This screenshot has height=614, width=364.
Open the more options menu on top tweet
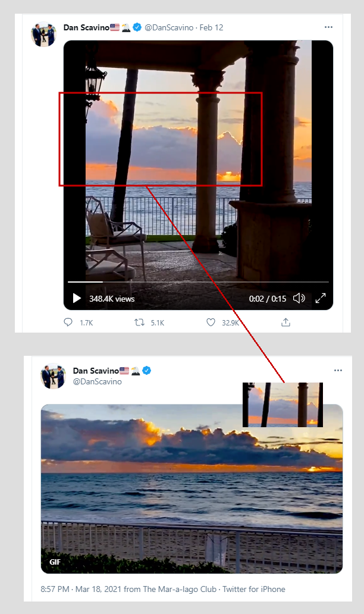[328, 27]
